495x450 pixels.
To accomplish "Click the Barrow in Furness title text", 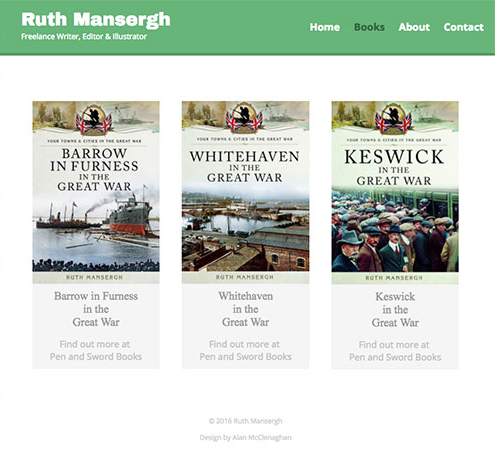I will tap(96, 309).
